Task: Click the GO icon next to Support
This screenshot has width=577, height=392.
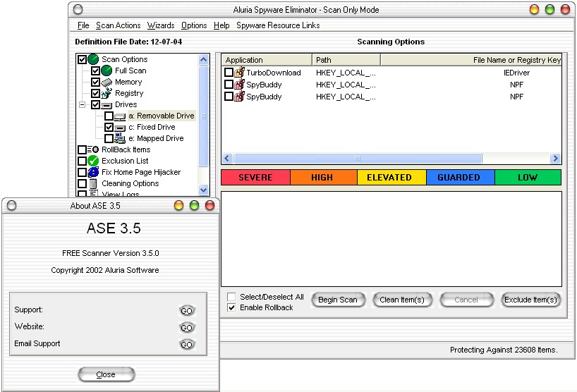Action: (x=187, y=311)
